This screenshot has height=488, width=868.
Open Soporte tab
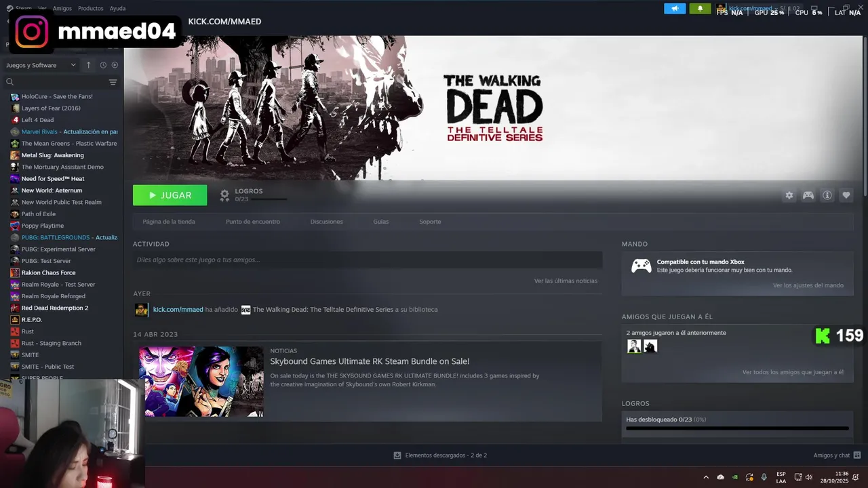pos(430,222)
